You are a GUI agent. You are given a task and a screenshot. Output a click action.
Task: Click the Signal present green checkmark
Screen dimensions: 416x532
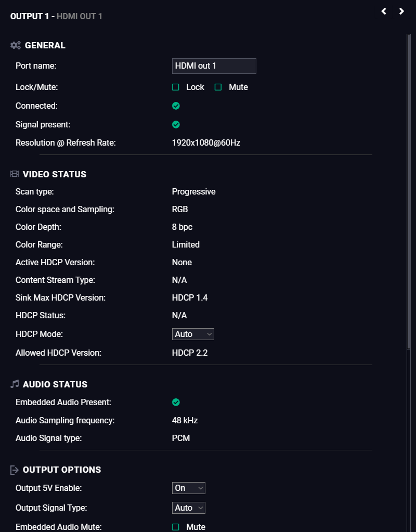coord(176,124)
